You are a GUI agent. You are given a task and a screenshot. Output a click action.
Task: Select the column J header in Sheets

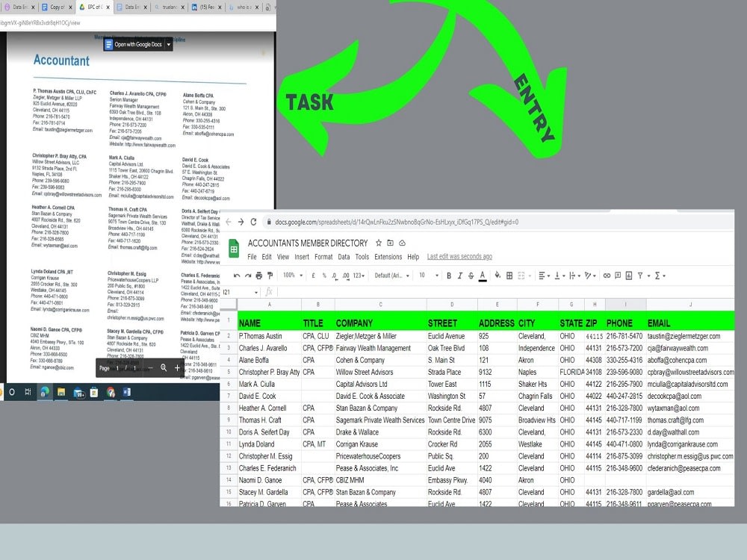[x=690, y=305]
